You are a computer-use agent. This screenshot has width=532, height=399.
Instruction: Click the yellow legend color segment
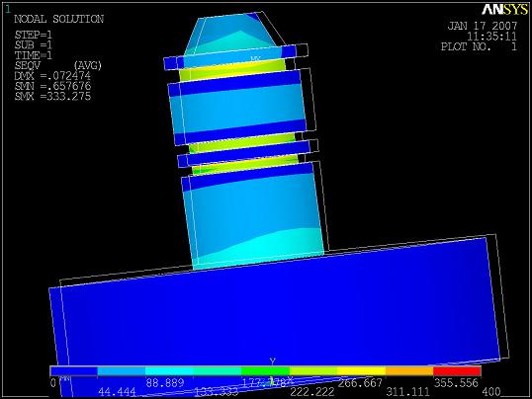click(362, 371)
